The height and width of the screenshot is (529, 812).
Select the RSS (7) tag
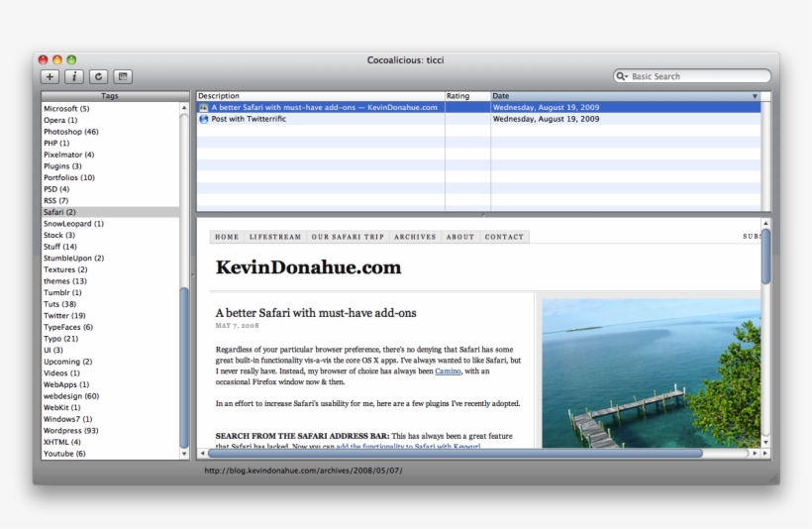110,200
